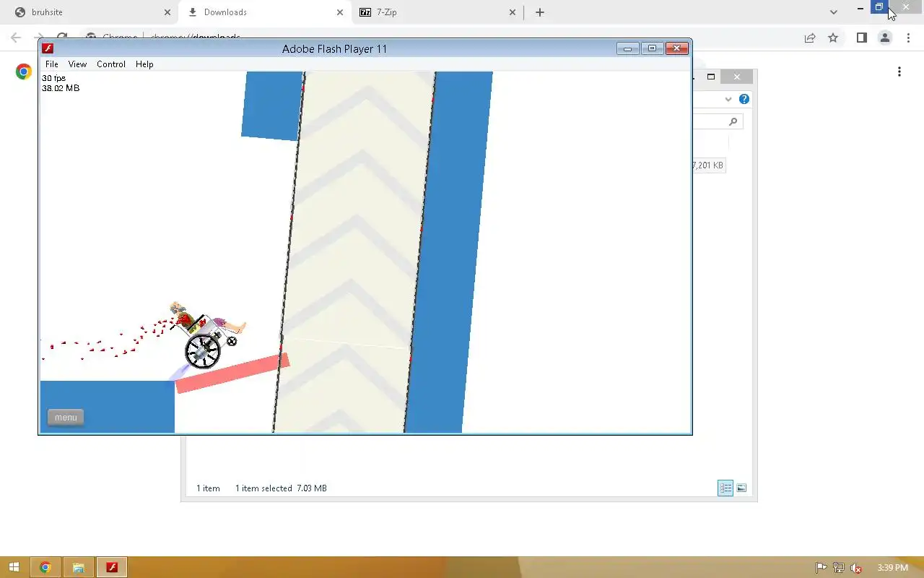Click the '1 item' status text

click(208, 488)
